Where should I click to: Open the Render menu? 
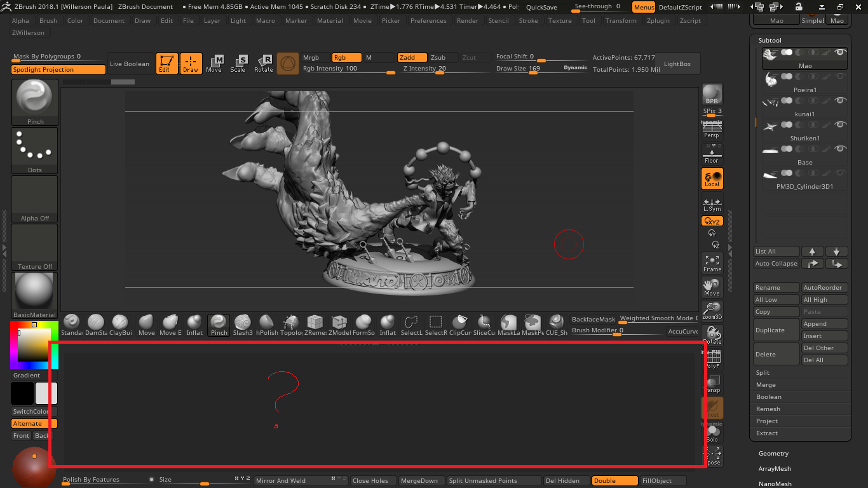click(468, 20)
